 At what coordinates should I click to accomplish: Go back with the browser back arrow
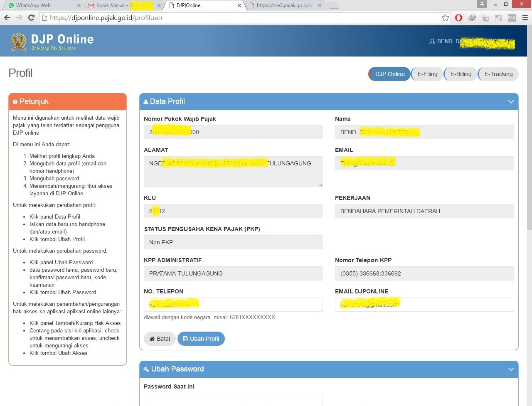(x=7, y=17)
